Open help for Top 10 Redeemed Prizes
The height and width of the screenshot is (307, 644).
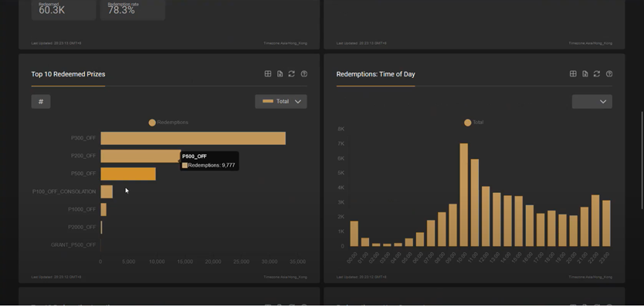304,74
